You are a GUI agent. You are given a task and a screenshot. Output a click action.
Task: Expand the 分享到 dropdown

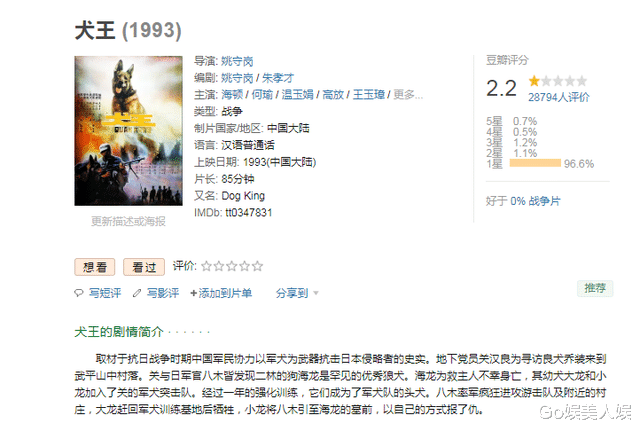click(297, 293)
